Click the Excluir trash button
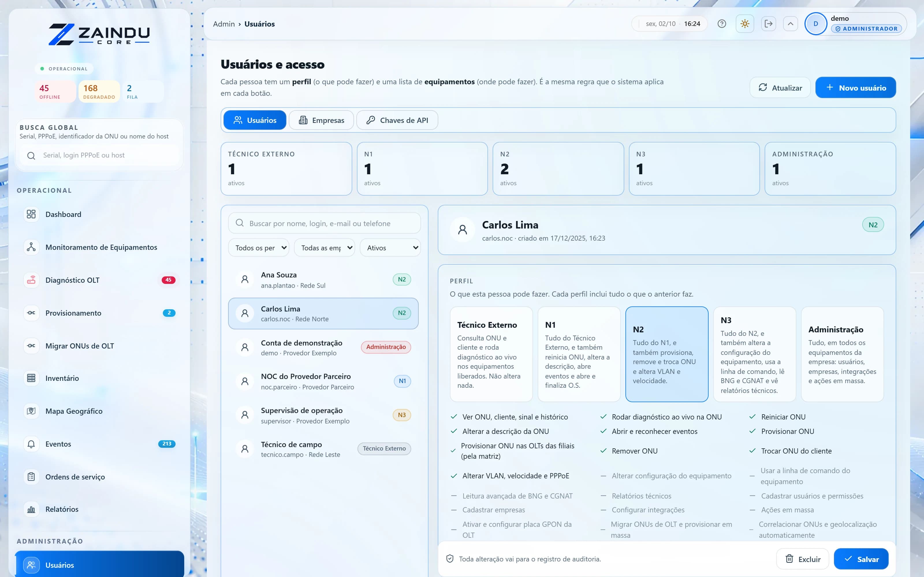Screen dimensions: 924x577 pos(803,559)
